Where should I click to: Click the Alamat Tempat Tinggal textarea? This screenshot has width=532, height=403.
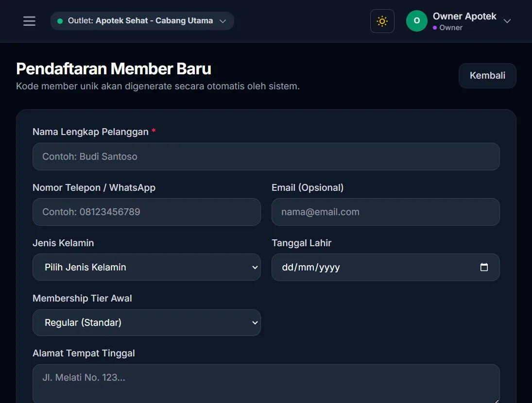coord(266,384)
